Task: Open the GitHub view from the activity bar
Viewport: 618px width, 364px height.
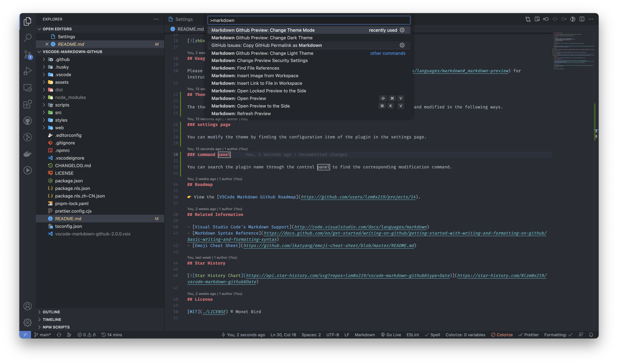Action: (27, 121)
